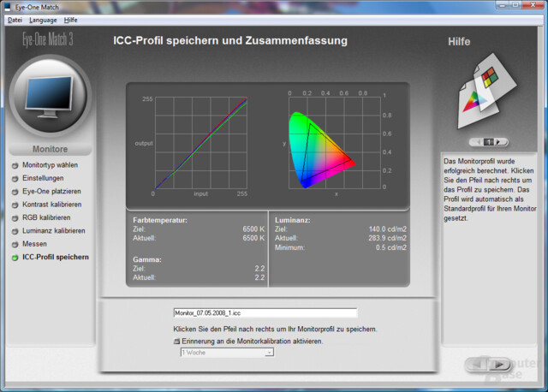The width and height of the screenshot is (548, 392).
Task: Close the Eye-One Match window
Action: [533, 5]
